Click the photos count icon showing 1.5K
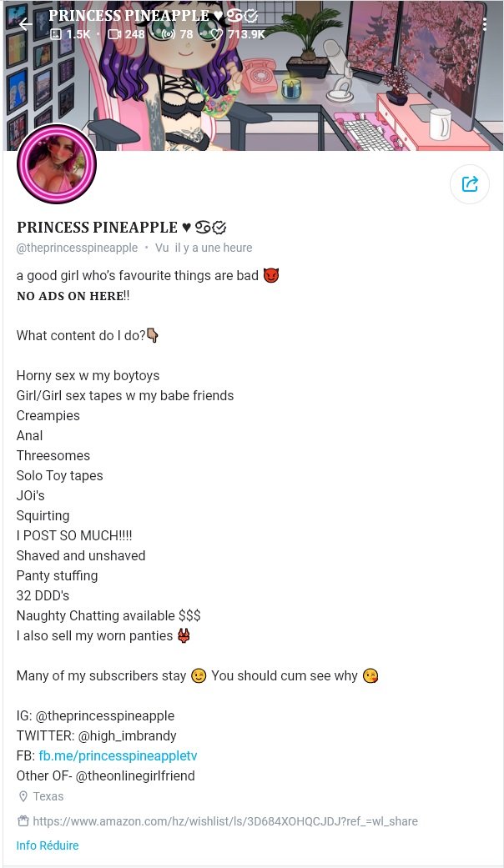Viewport: 504px width, 868px height. [56, 34]
